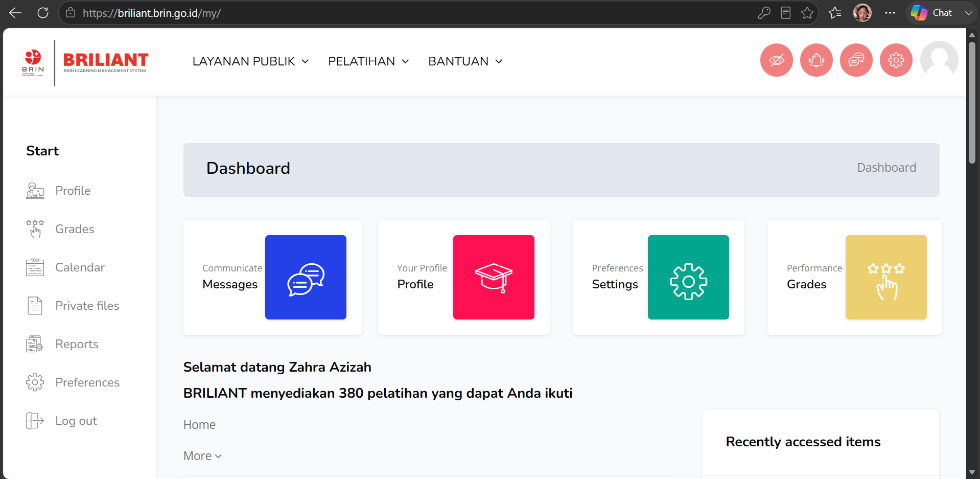This screenshot has width=980, height=479.
Task: Click the "Recently accessed items" heading
Action: coord(803,442)
